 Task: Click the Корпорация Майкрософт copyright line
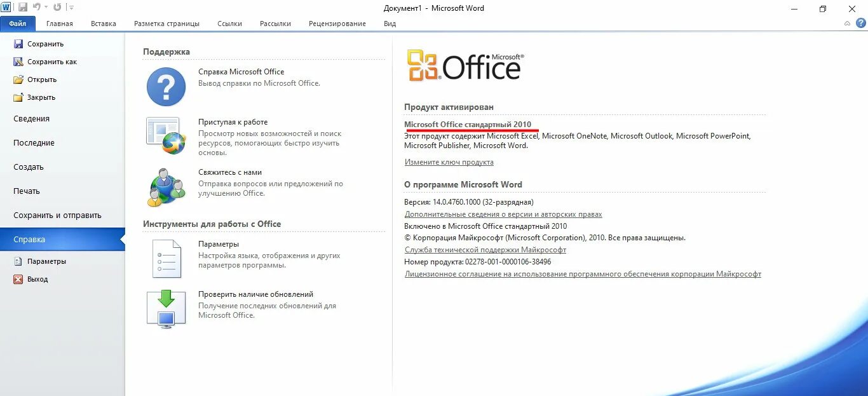tap(545, 238)
